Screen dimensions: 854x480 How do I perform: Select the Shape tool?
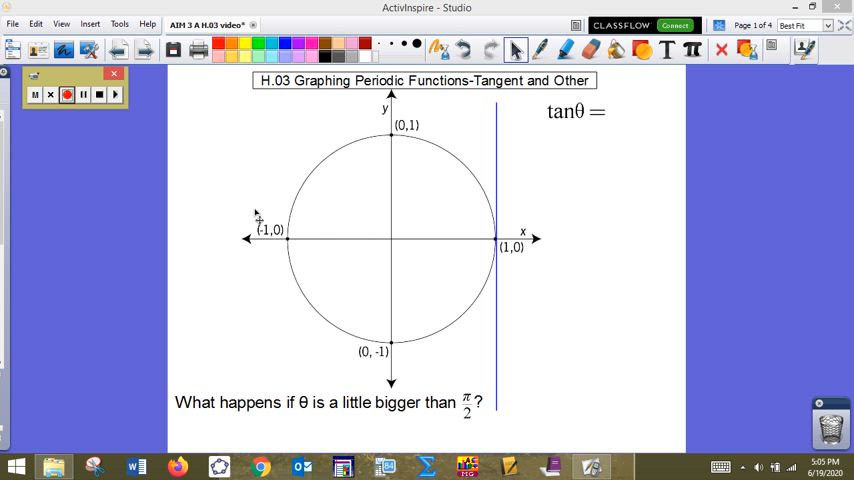(x=642, y=50)
